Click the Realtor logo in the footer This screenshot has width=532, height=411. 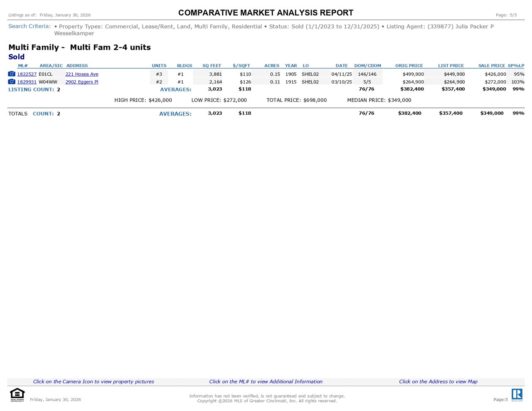pyautogui.click(x=517, y=395)
